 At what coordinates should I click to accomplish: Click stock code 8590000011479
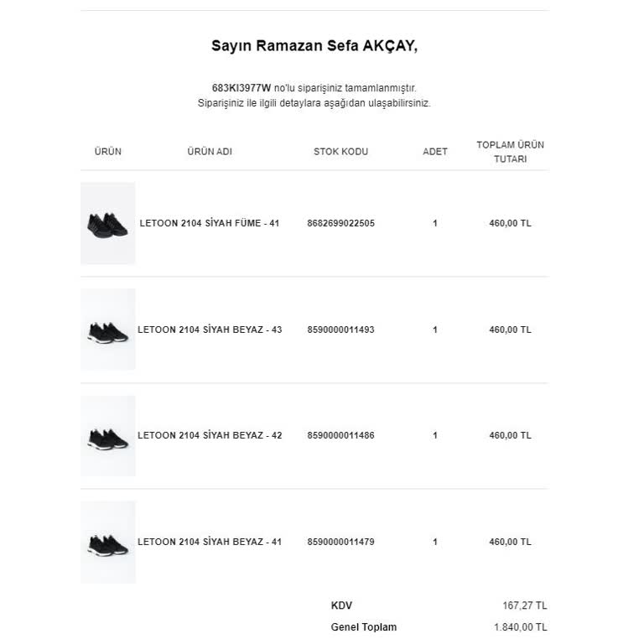tap(341, 542)
